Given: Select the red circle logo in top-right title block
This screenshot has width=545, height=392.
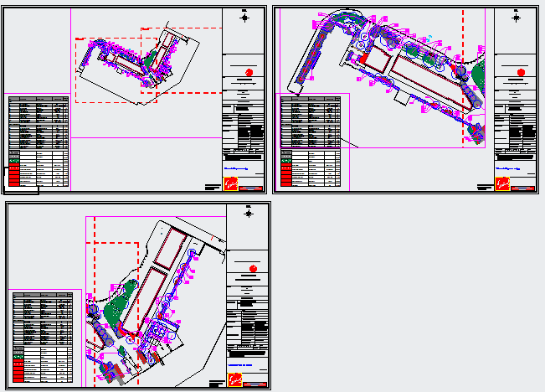Looking at the screenshot, I should pyautogui.click(x=520, y=72).
